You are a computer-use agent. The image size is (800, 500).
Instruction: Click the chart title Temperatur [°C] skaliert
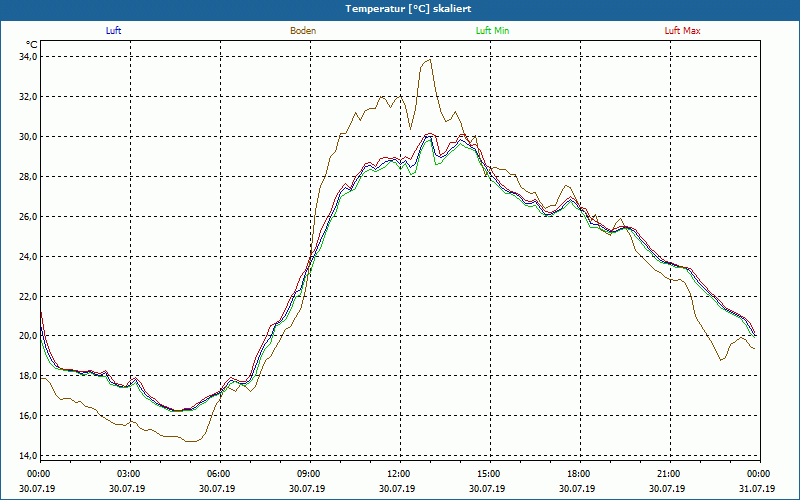coord(408,9)
